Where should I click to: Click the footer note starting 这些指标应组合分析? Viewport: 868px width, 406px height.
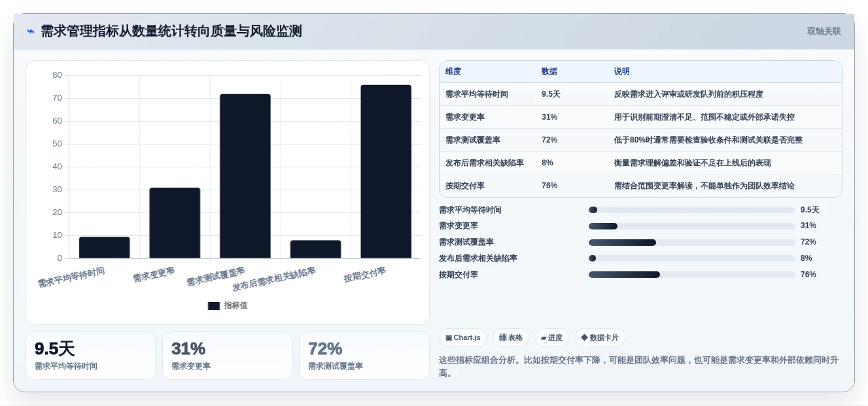[x=638, y=366]
